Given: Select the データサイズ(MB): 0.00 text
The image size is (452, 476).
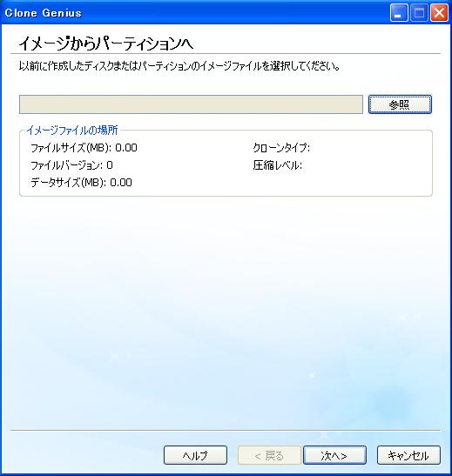Looking at the screenshot, I should pos(81,183).
